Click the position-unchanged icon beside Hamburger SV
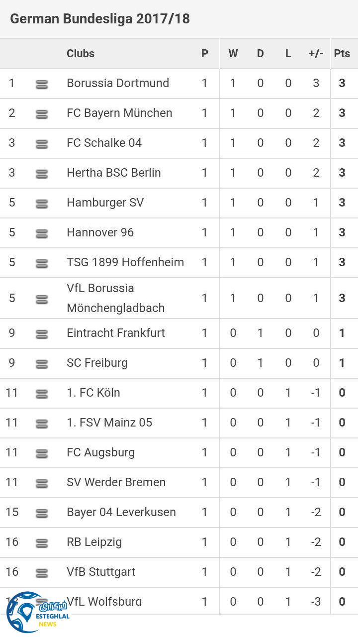The width and height of the screenshot is (358, 644). [x=42, y=204]
